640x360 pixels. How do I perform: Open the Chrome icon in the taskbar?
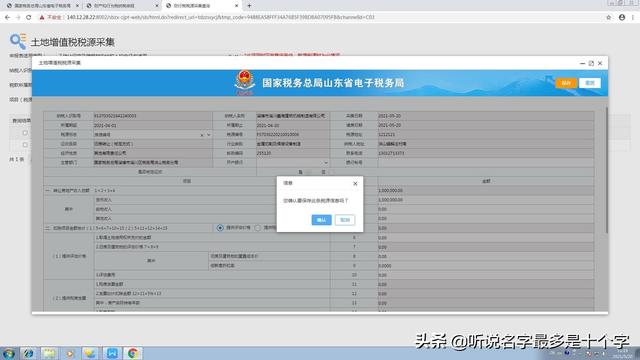coord(132,353)
